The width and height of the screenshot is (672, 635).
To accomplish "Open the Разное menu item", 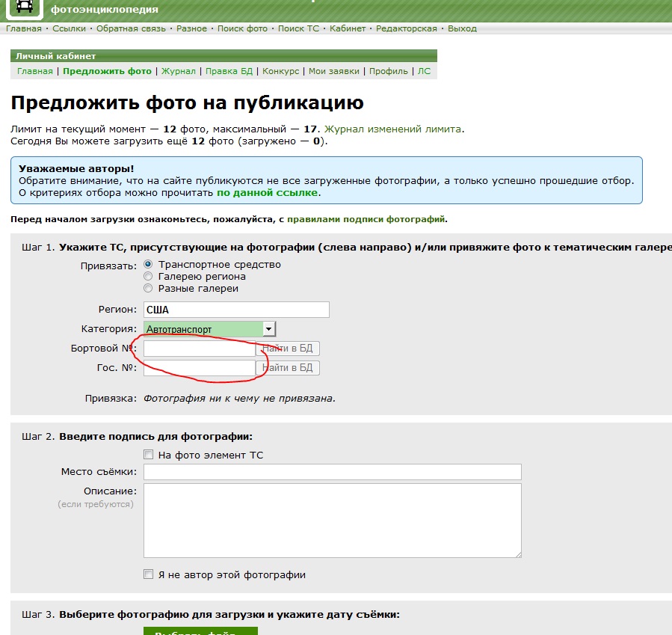I will (191, 28).
